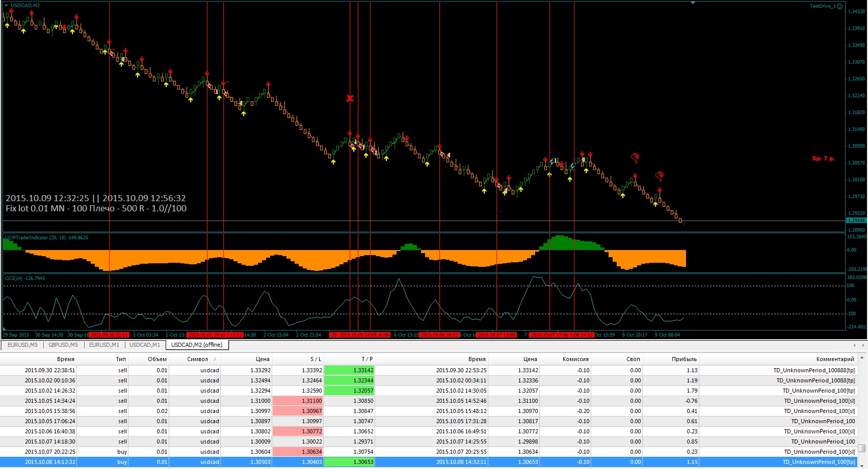Viewport: 868px width, 469px height.
Task: Click the current price label 1.29146
Action: [856, 220]
